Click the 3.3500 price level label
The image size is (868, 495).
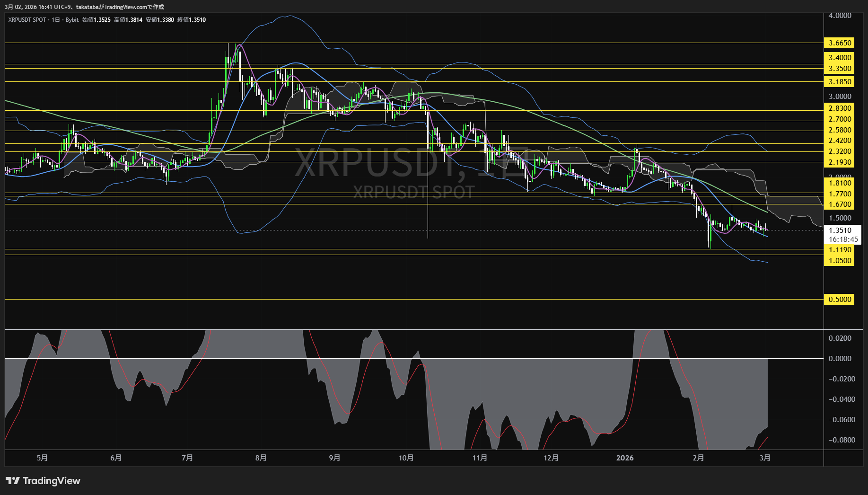[x=839, y=69]
